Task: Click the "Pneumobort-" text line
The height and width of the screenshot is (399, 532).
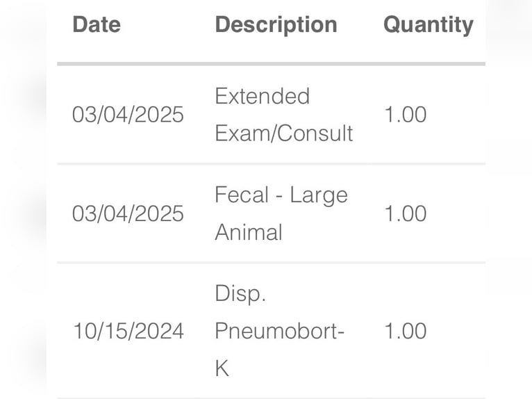Action: (279, 331)
